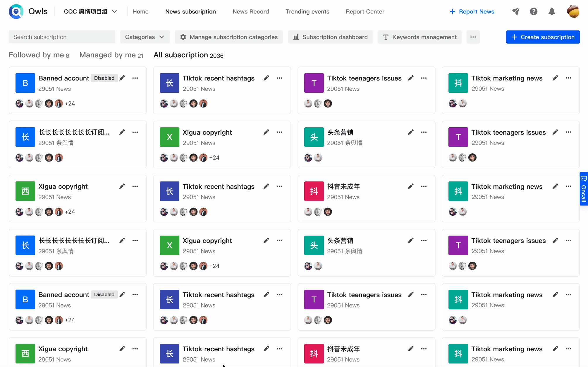Focus the Search subscription field
The image size is (588, 367).
[x=62, y=37]
